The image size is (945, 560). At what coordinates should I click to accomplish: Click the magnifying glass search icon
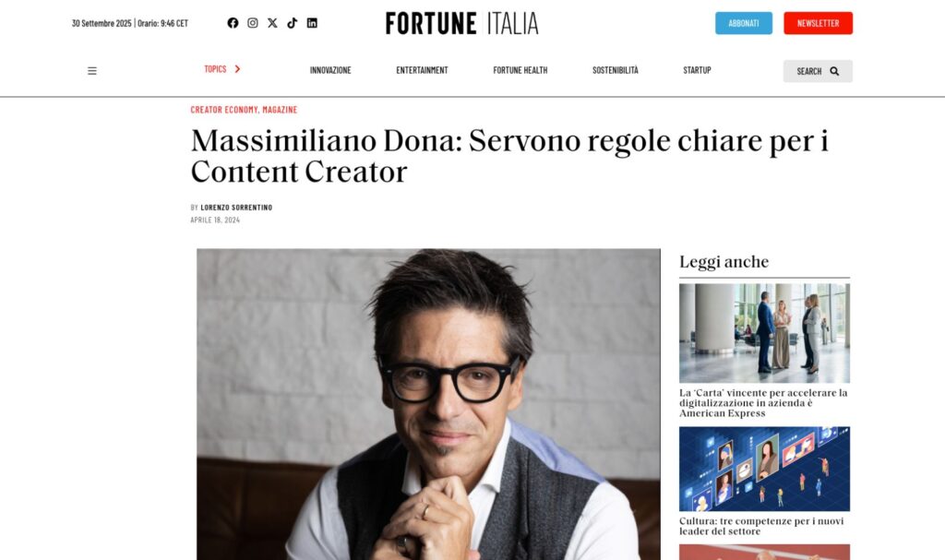(x=834, y=71)
